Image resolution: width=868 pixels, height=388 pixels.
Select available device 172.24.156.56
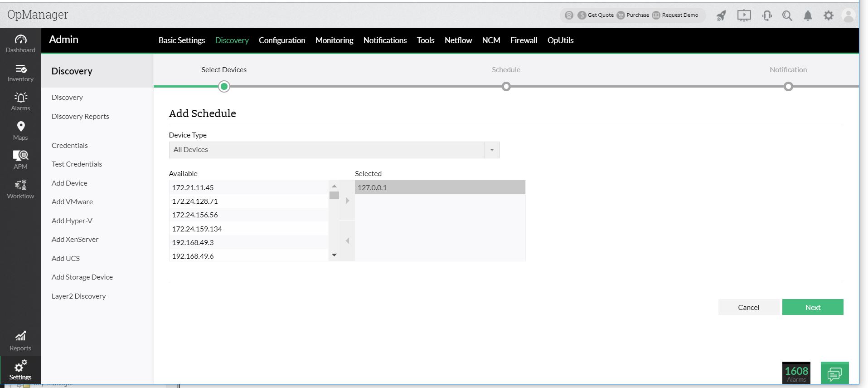249,215
